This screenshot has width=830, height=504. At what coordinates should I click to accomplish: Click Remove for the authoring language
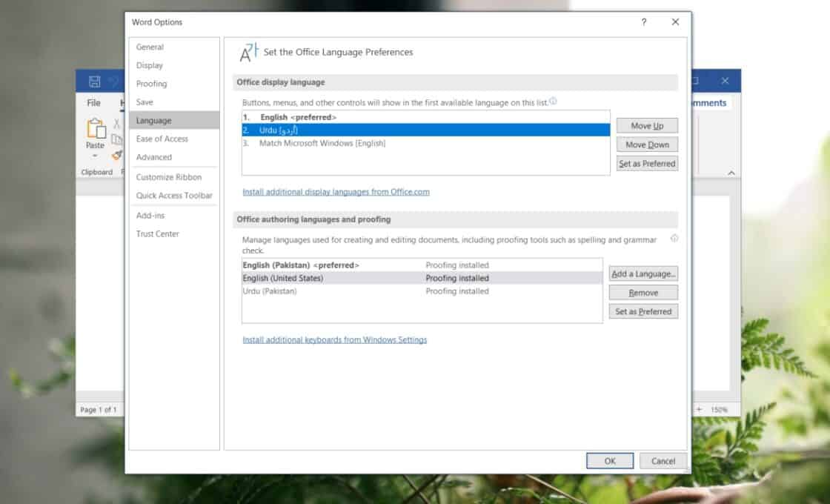[x=643, y=293]
